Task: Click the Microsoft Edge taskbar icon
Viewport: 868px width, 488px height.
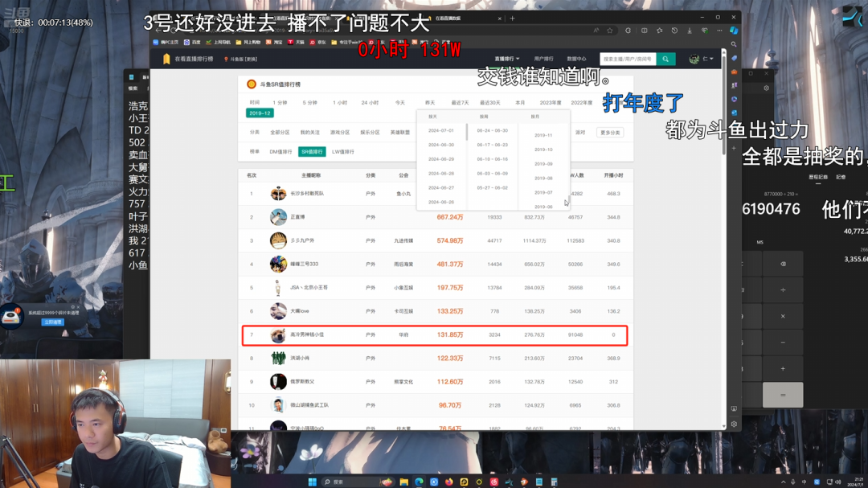Action: click(x=419, y=482)
